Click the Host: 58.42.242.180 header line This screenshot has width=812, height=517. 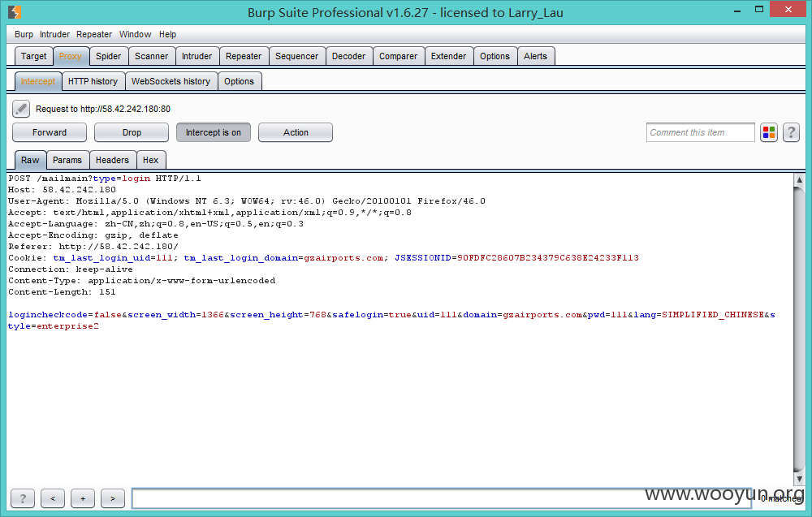tap(63, 189)
